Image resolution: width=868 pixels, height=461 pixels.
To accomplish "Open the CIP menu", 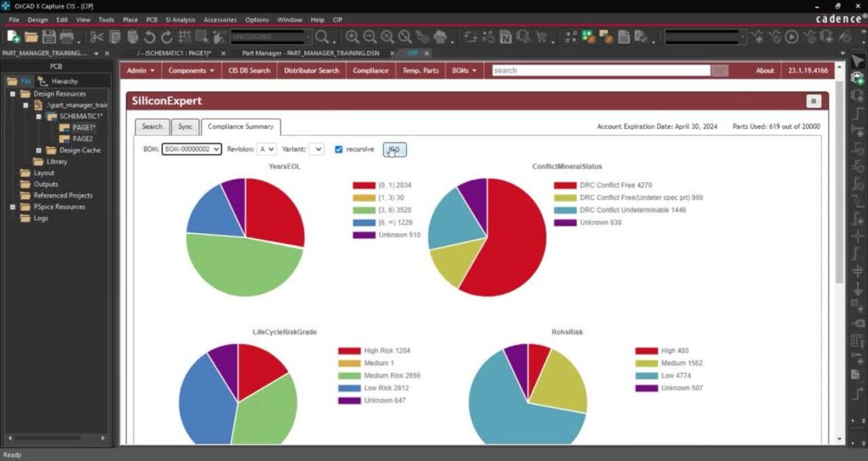I will pyautogui.click(x=337, y=20).
